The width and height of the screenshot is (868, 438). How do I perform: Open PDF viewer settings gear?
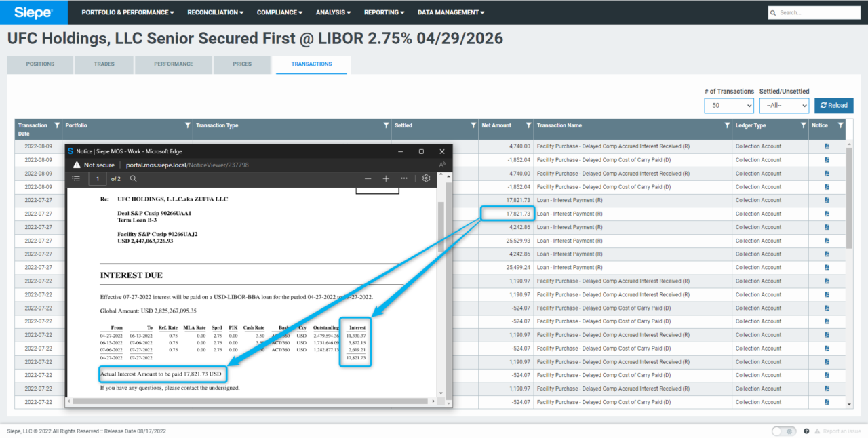426,178
